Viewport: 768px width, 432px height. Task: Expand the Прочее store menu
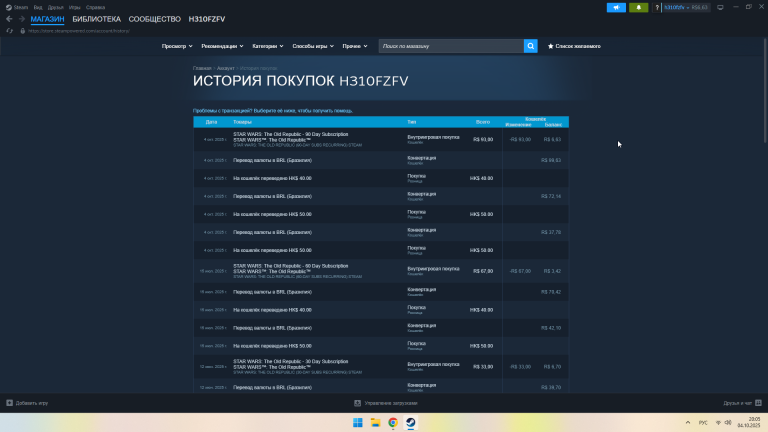point(355,46)
